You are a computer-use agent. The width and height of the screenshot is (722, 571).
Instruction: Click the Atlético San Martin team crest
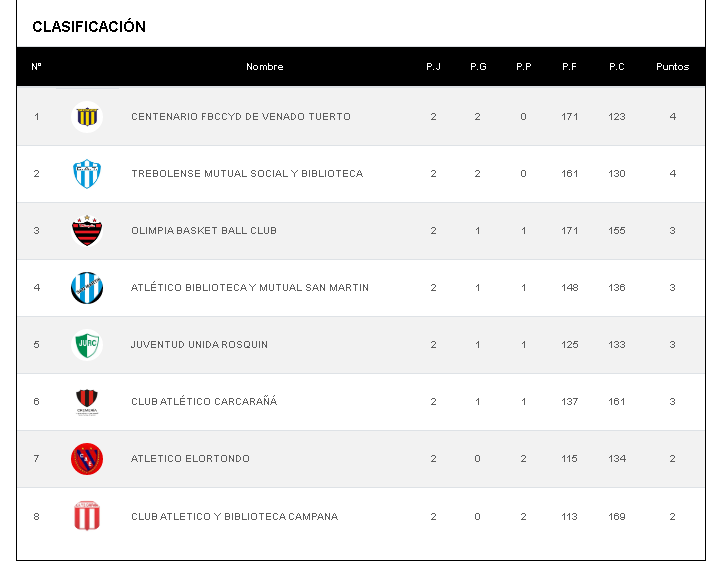pos(87,288)
